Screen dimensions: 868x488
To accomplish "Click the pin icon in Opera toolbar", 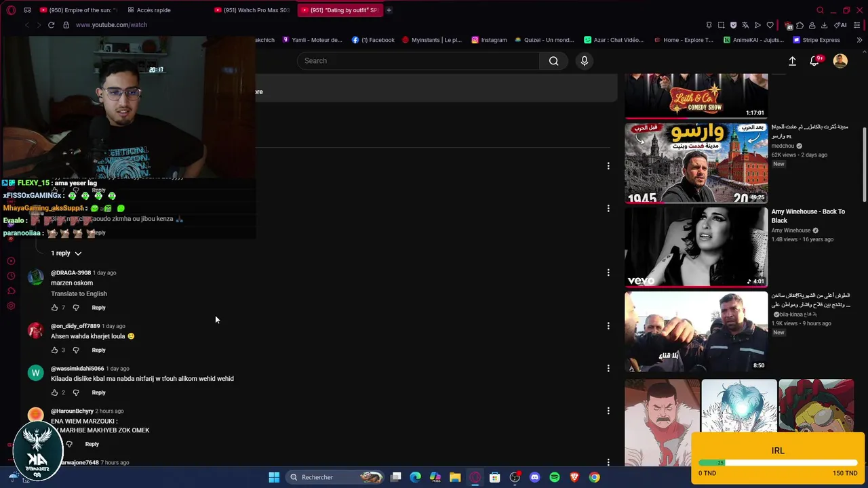I will coord(709,25).
